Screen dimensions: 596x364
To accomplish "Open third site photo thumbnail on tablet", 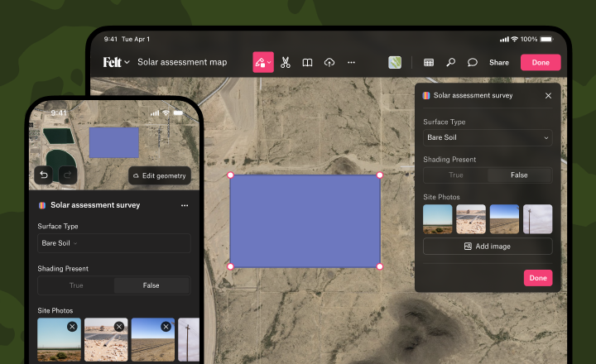I will (x=504, y=219).
